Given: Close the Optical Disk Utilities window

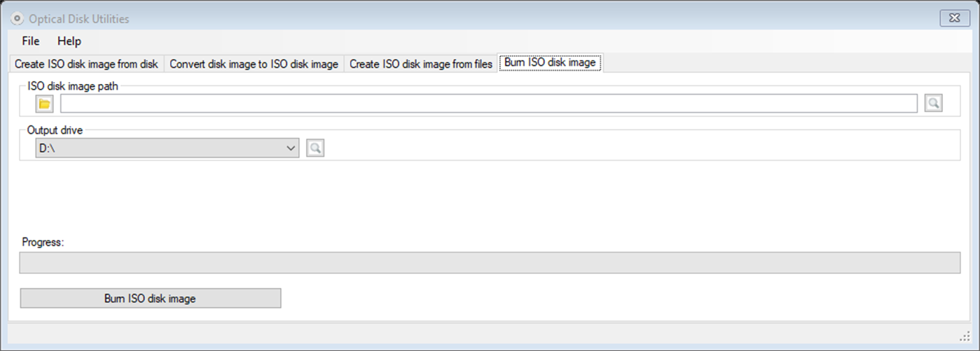Looking at the screenshot, I should [x=954, y=19].
